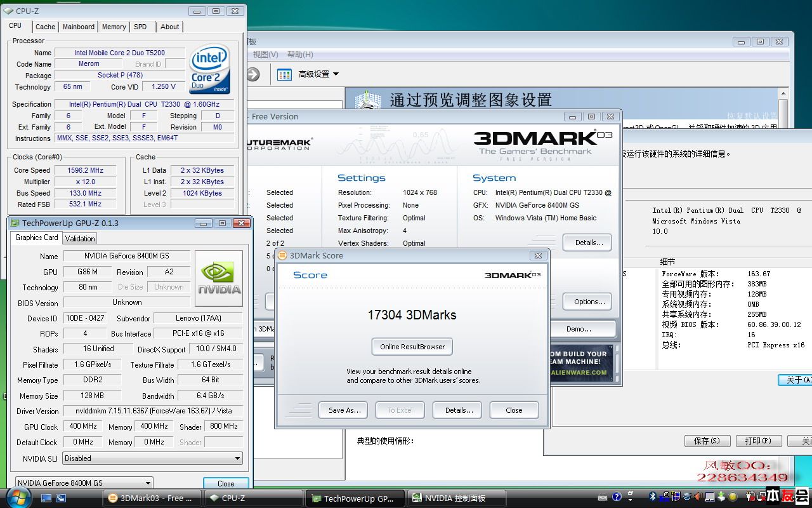Click the advanced settings view icon
812x508 pixels.
coord(284,74)
